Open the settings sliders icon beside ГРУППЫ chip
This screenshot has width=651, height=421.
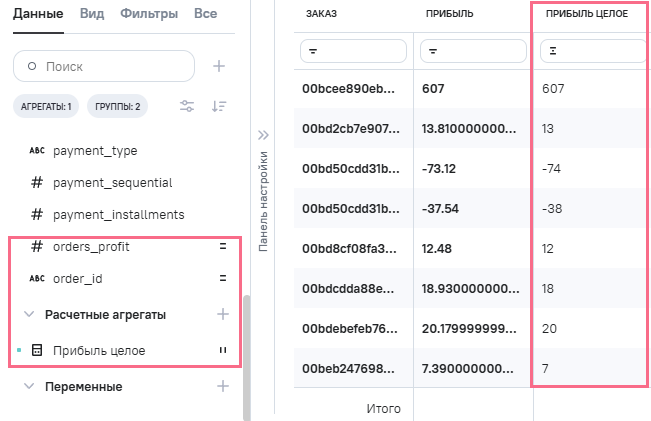(187, 106)
